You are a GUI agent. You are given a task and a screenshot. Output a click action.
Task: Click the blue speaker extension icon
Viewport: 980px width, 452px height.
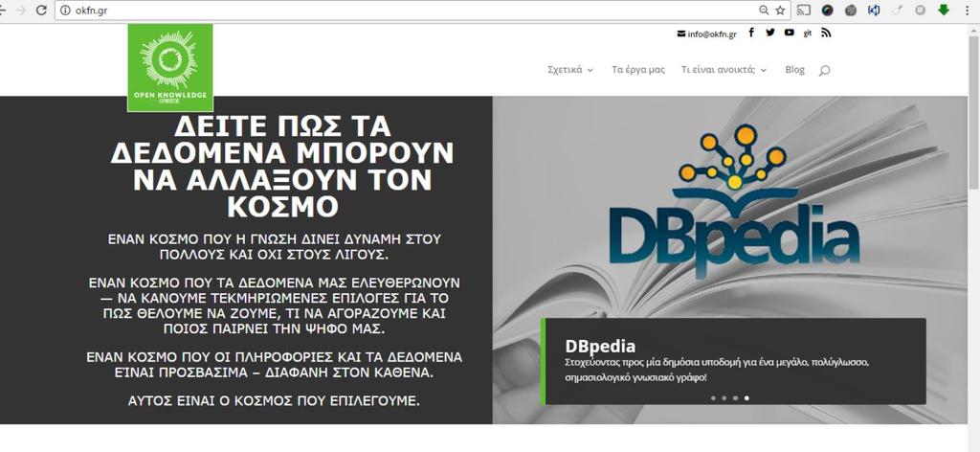click(874, 10)
